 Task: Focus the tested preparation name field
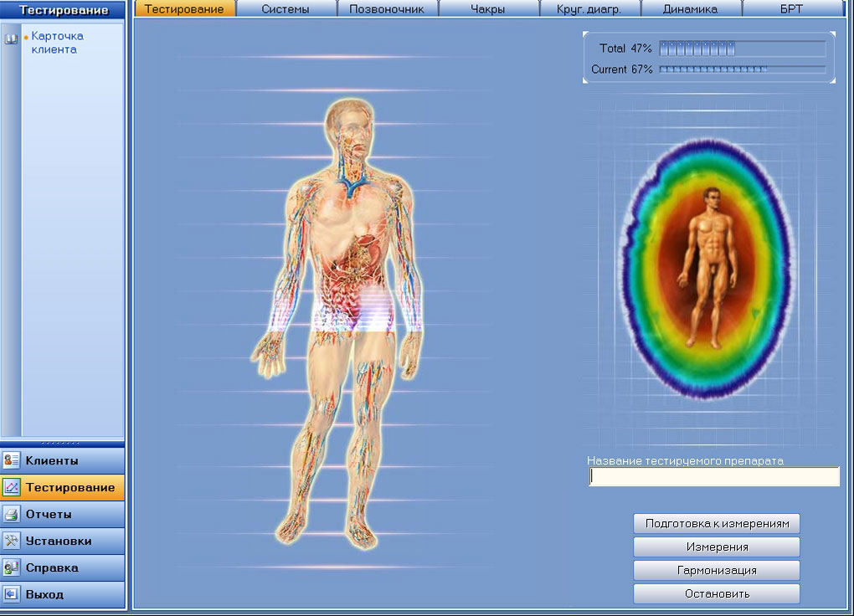714,476
